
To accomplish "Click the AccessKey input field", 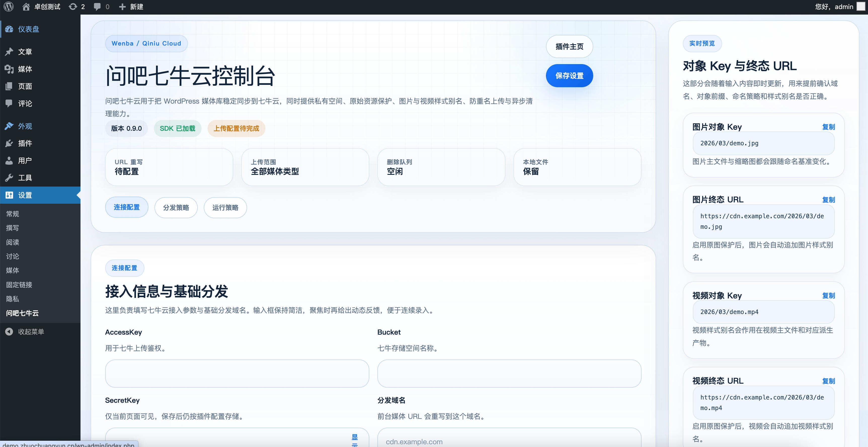I will 236,373.
